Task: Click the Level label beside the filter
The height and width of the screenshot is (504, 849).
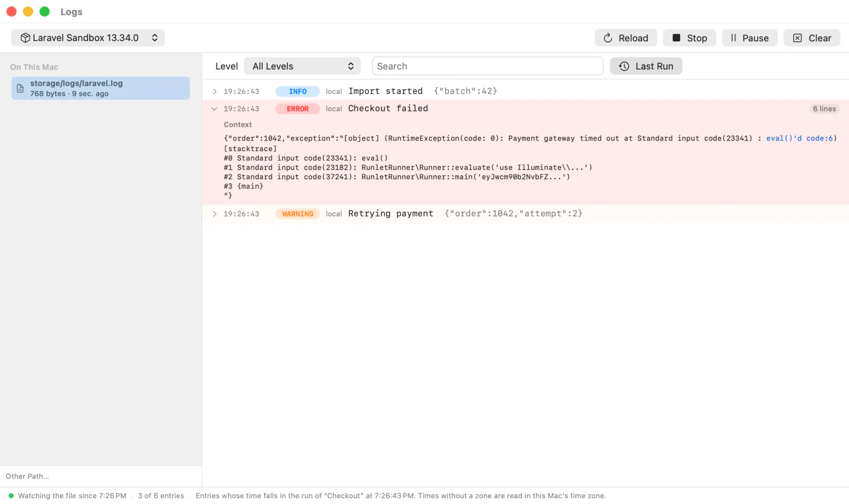Action: click(x=227, y=66)
